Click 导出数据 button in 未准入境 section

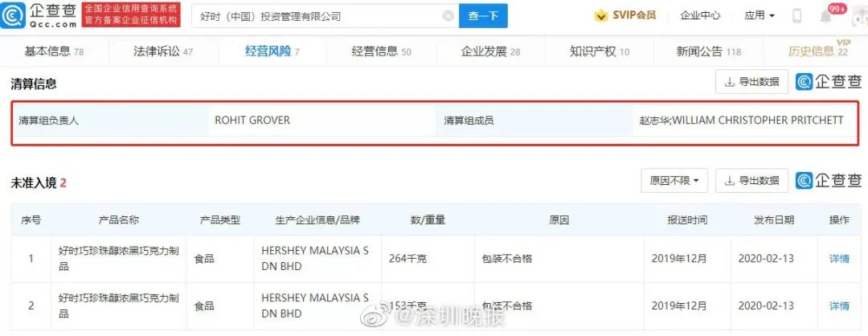pos(751,180)
